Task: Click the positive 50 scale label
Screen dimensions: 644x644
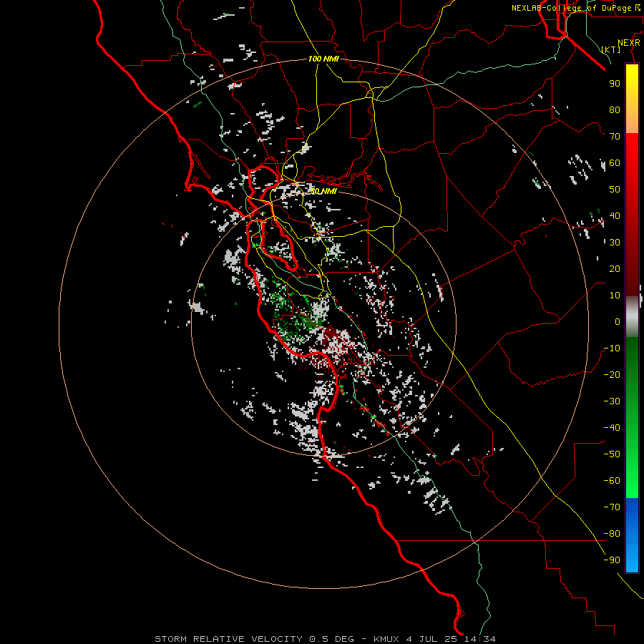Action: click(615, 190)
